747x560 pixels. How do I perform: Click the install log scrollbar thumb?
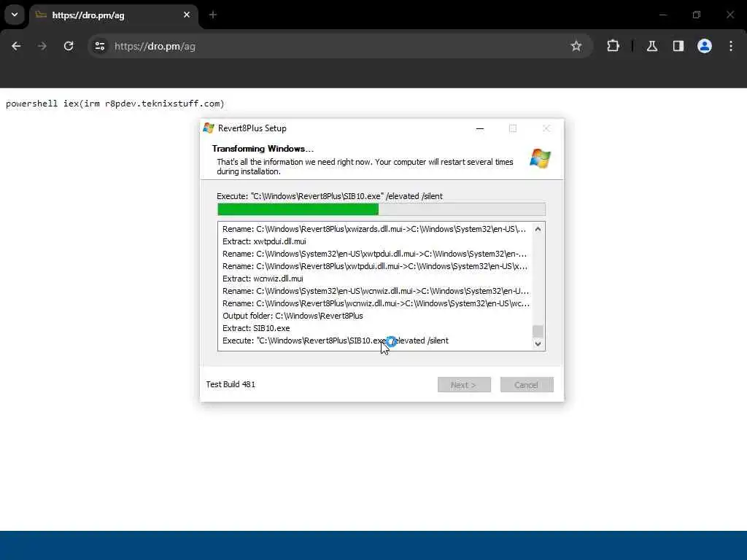(x=538, y=331)
